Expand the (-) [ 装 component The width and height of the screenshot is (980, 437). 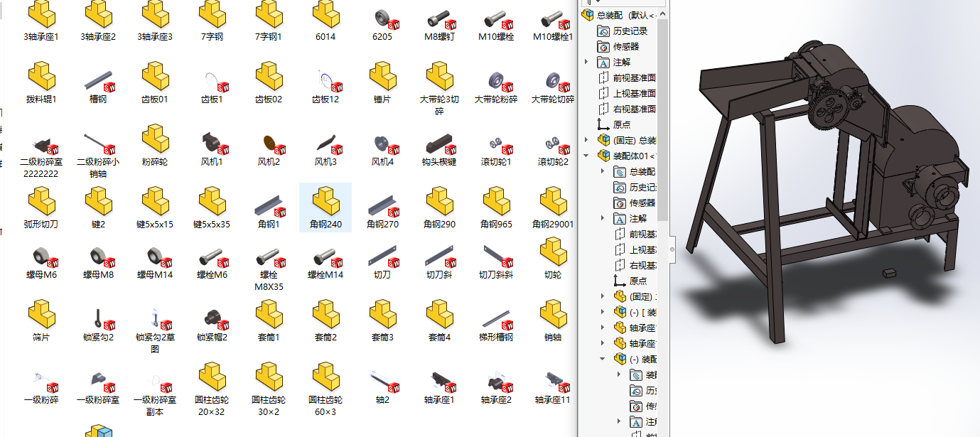[603, 312]
